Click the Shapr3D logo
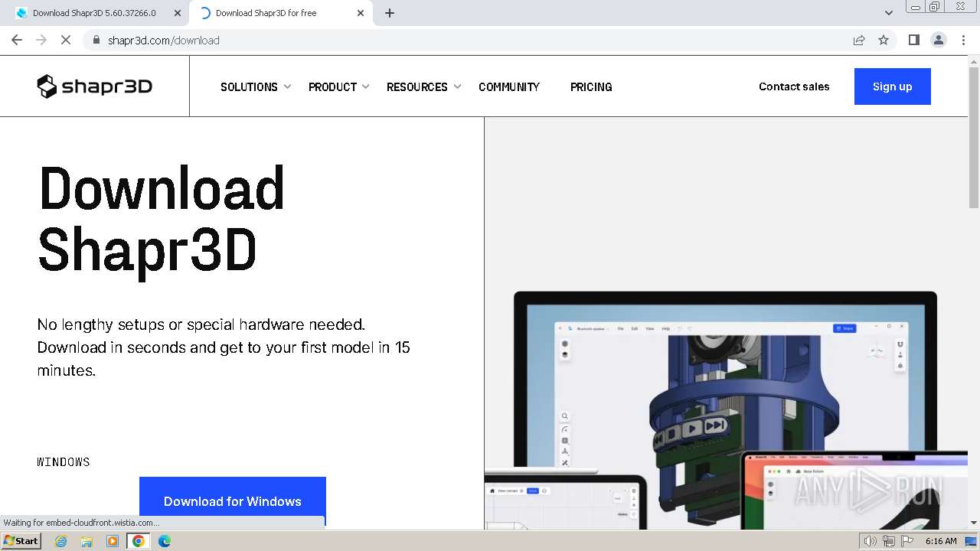Screen dimensions: 980x551 coord(95,86)
